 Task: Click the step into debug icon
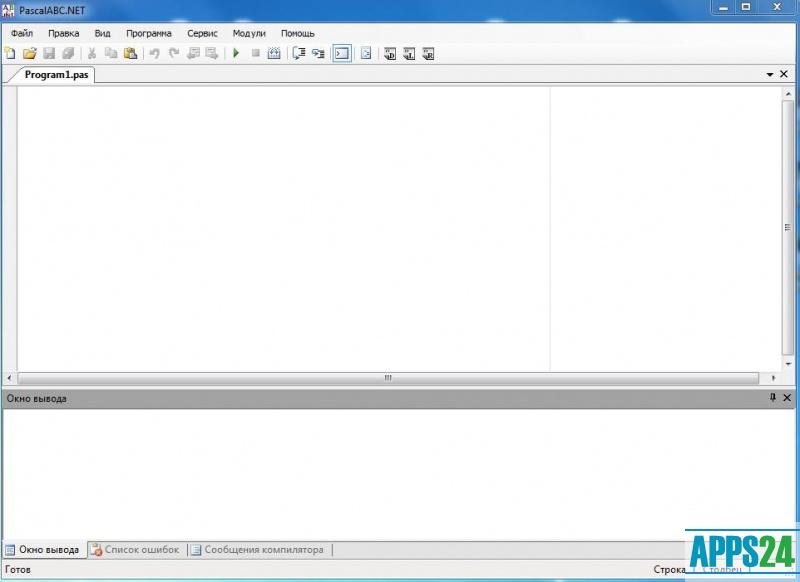coord(318,53)
